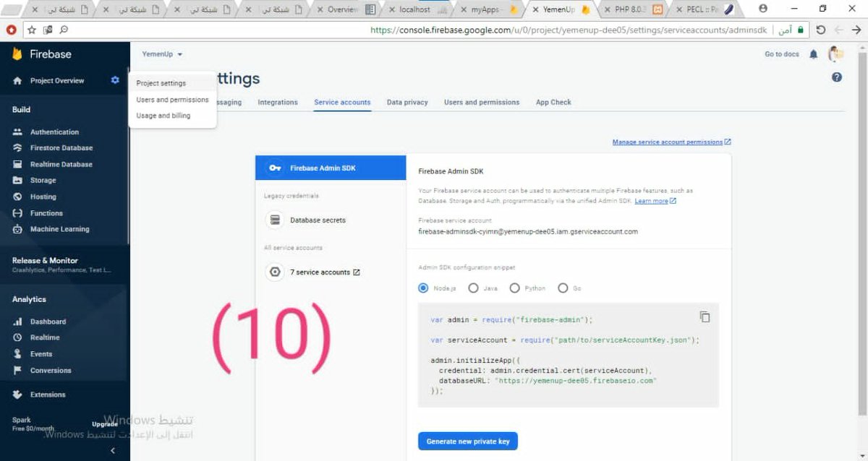The height and width of the screenshot is (461, 868).
Task: Click the databaseURL string in snippet
Action: (576, 380)
